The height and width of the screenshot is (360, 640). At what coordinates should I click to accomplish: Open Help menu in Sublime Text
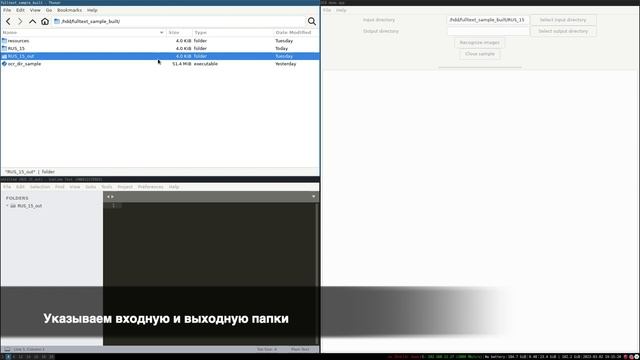174,187
